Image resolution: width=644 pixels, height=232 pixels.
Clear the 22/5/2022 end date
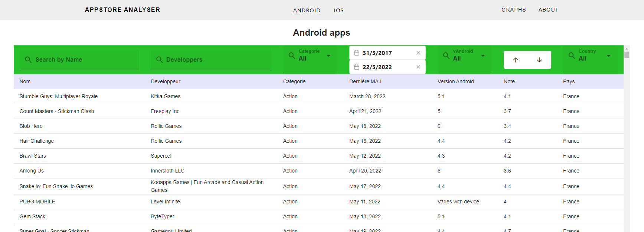pos(418,67)
